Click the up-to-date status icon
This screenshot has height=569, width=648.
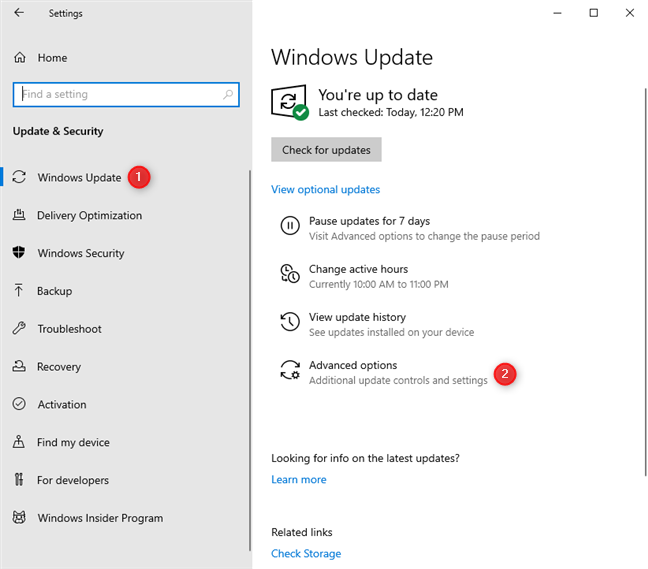pos(290,102)
